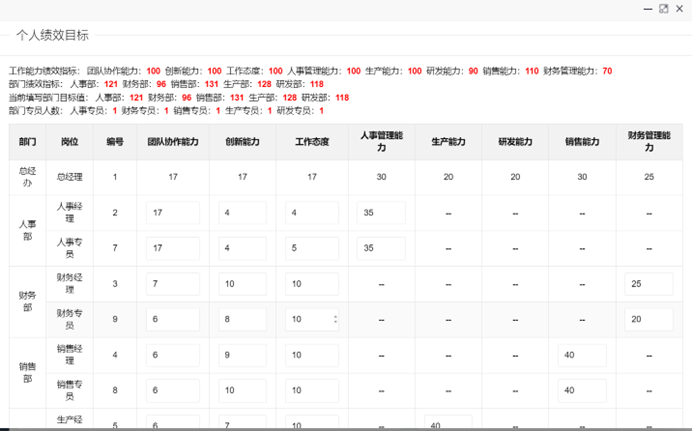692x431 pixels.
Task: Edit 财务经理 财务管理能力 field showing 25
Action: pyautogui.click(x=648, y=285)
